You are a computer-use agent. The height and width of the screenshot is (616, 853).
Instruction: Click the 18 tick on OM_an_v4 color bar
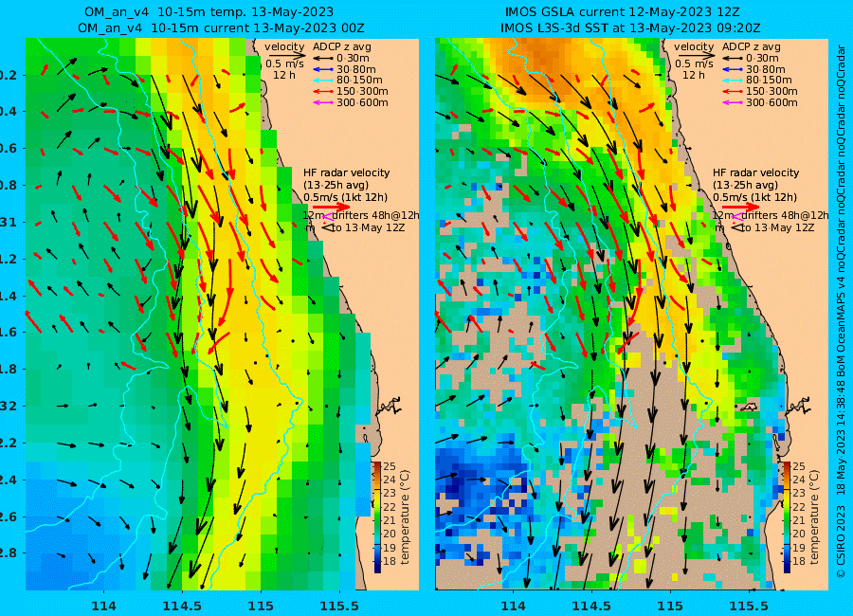(389, 561)
